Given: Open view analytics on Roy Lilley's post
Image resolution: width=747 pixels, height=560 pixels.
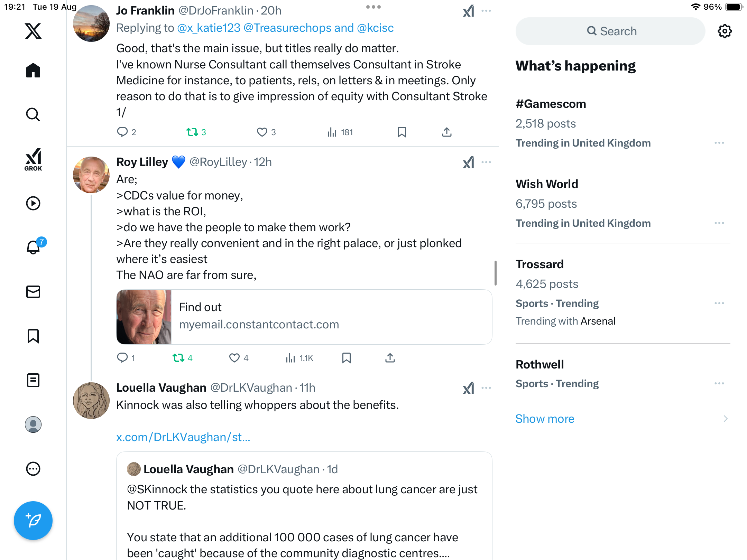Looking at the screenshot, I should point(299,358).
